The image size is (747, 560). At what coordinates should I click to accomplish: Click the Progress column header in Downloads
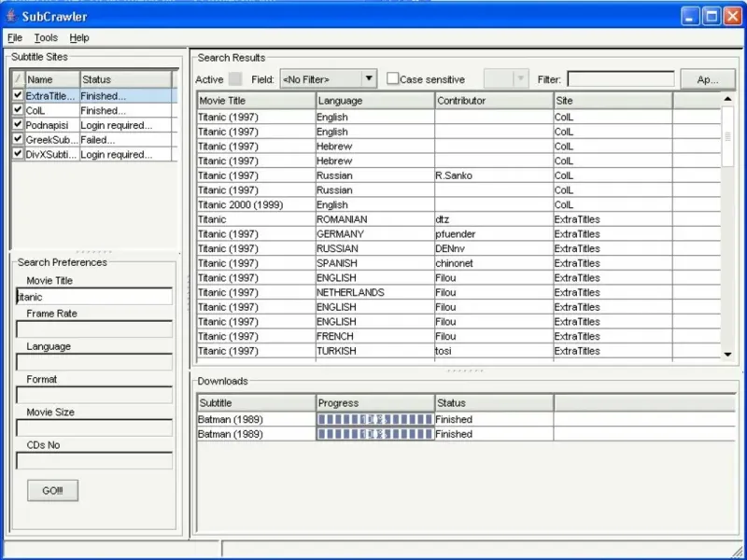(375, 403)
